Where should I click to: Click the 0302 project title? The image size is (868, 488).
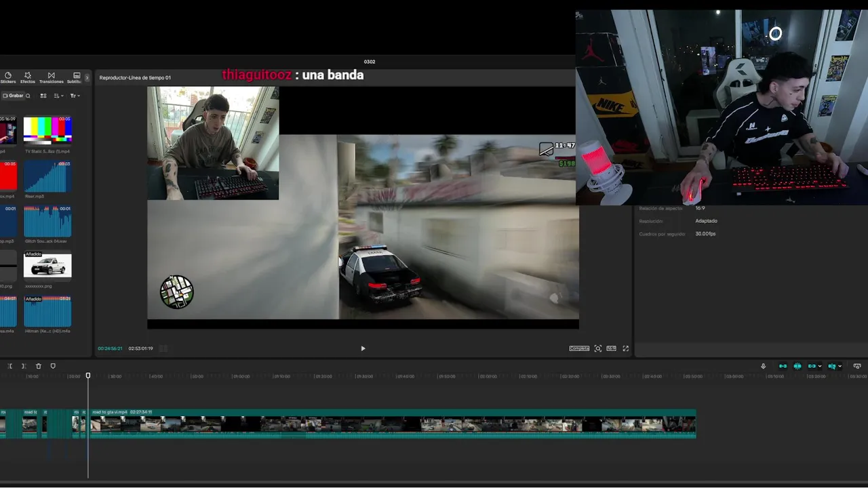click(370, 62)
